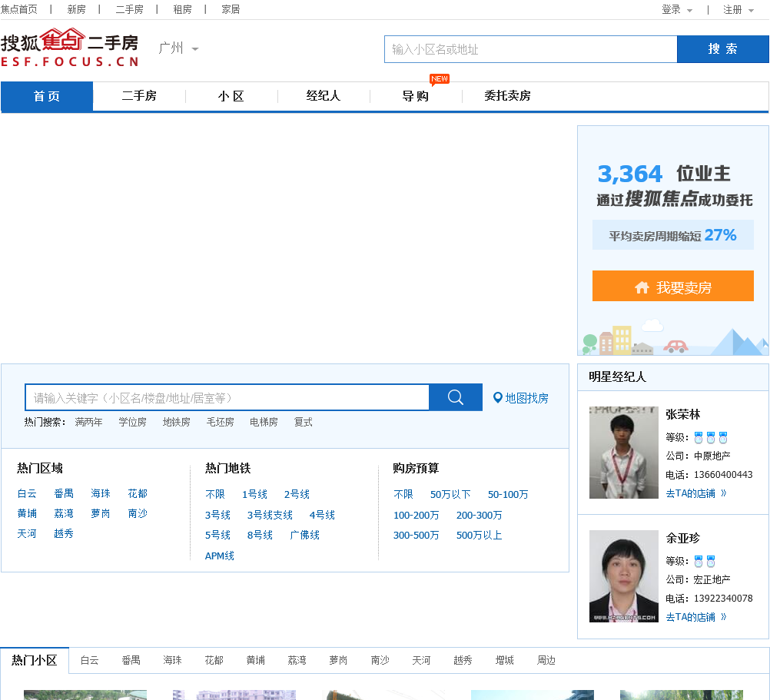Click 张荣林's level badge icons
The image size is (770, 700).
click(711, 437)
